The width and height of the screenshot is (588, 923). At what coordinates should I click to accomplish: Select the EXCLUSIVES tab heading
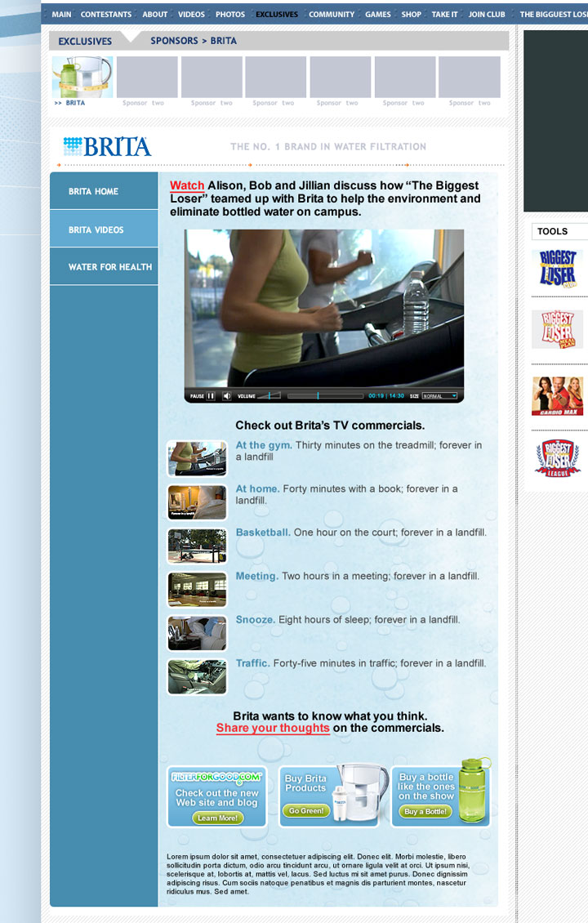(x=86, y=41)
